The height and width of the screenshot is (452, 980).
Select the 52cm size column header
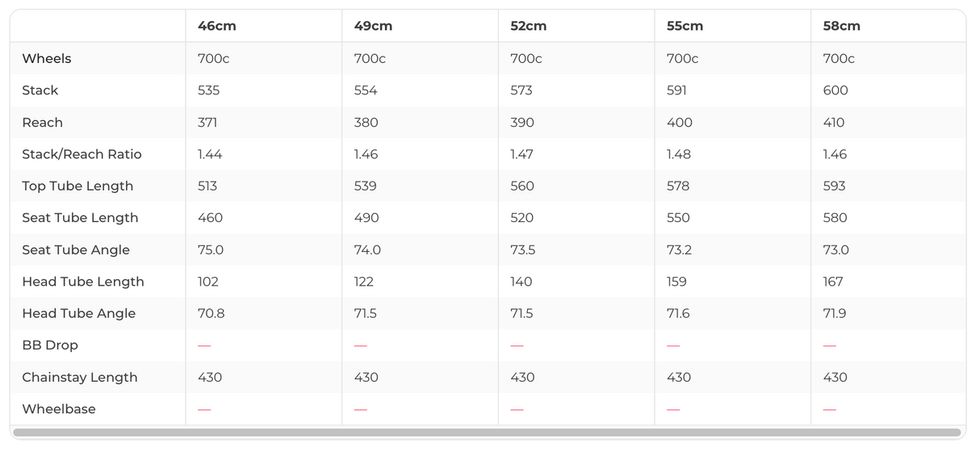pyautogui.click(x=529, y=26)
